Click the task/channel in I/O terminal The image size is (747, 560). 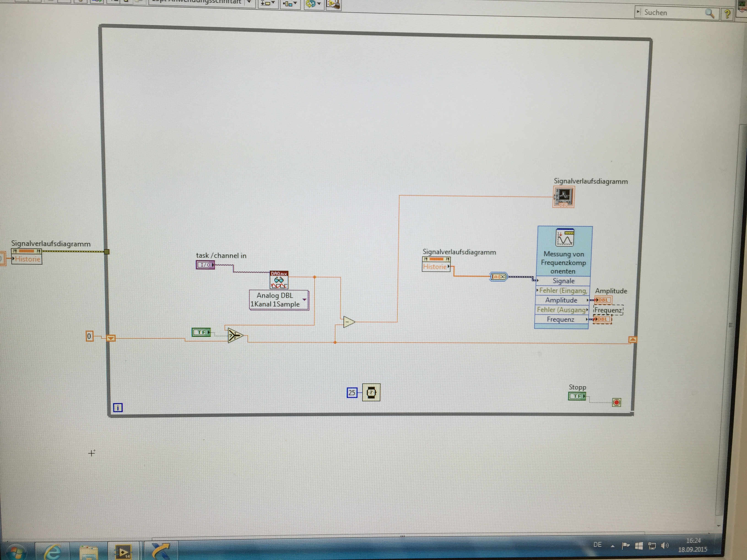205,265
